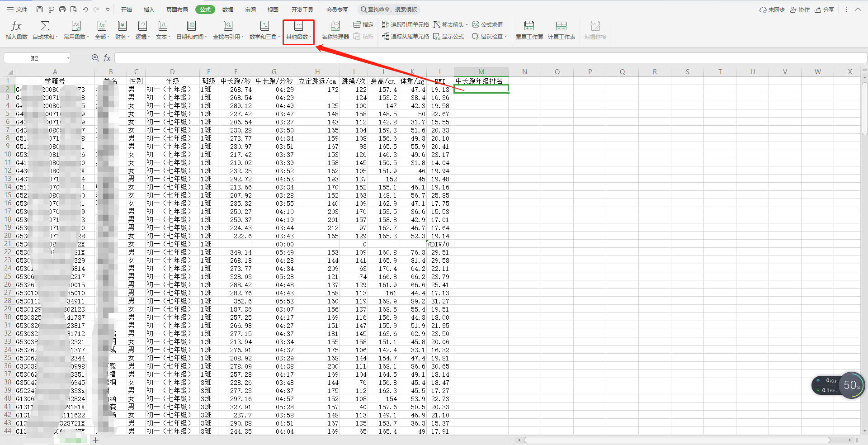
Task: Click the Save icon in quick access toolbar
Action: [x=40, y=9]
